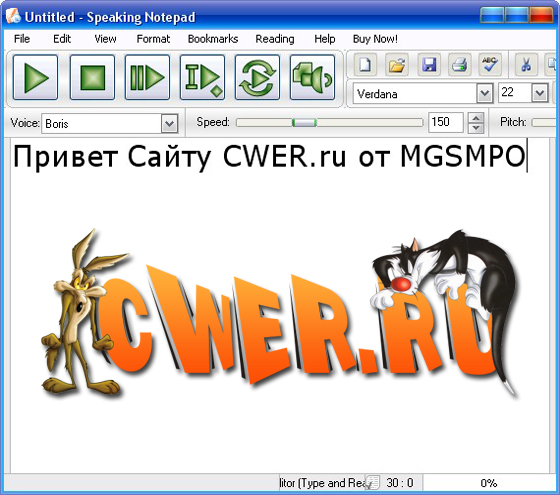
Task: Click the text line 'Привет Сайту CWER.ru'
Action: click(179, 156)
